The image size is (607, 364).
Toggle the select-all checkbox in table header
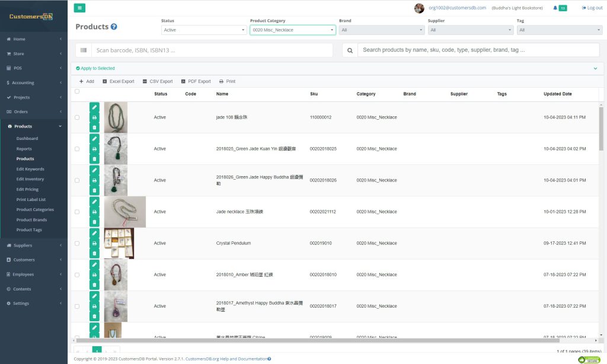[77, 91]
